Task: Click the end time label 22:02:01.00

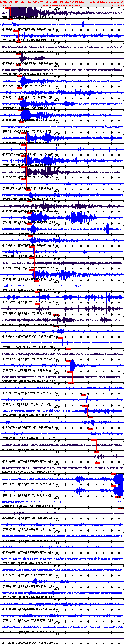Action: click(118, 5)
